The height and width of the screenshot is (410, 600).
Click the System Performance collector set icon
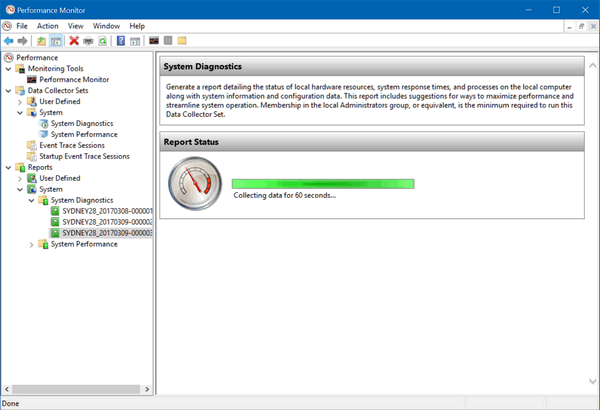tap(43, 134)
